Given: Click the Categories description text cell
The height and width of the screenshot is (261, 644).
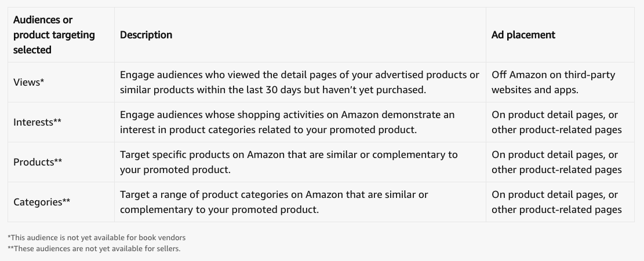Looking at the screenshot, I should 274,202.
